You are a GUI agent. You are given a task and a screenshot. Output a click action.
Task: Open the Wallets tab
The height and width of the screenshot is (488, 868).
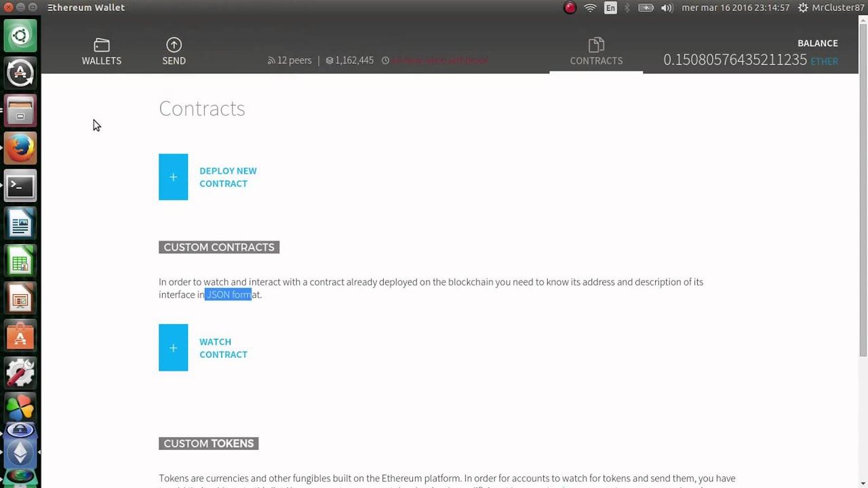click(x=102, y=52)
